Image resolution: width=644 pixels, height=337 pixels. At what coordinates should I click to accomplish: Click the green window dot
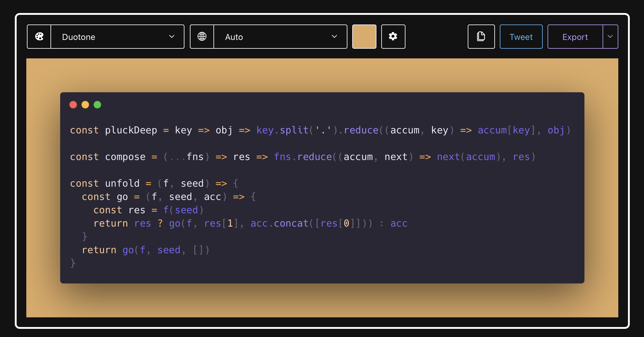pyautogui.click(x=97, y=105)
